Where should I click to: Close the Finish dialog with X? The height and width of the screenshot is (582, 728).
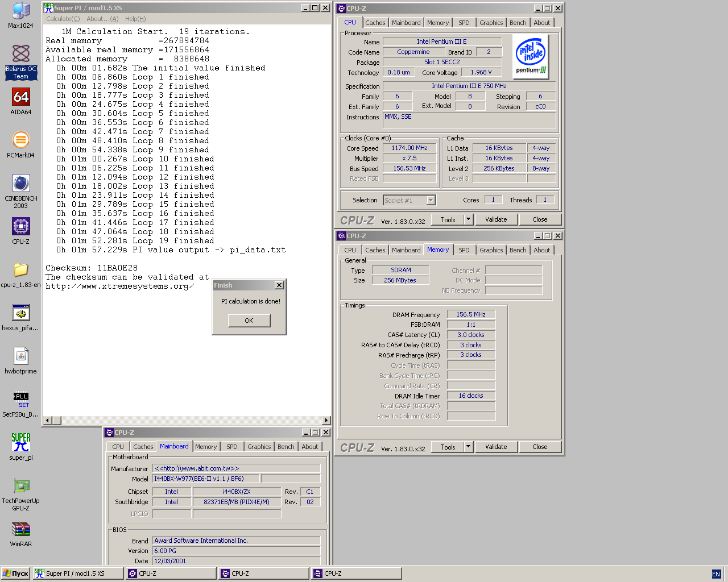tap(279, 285)
